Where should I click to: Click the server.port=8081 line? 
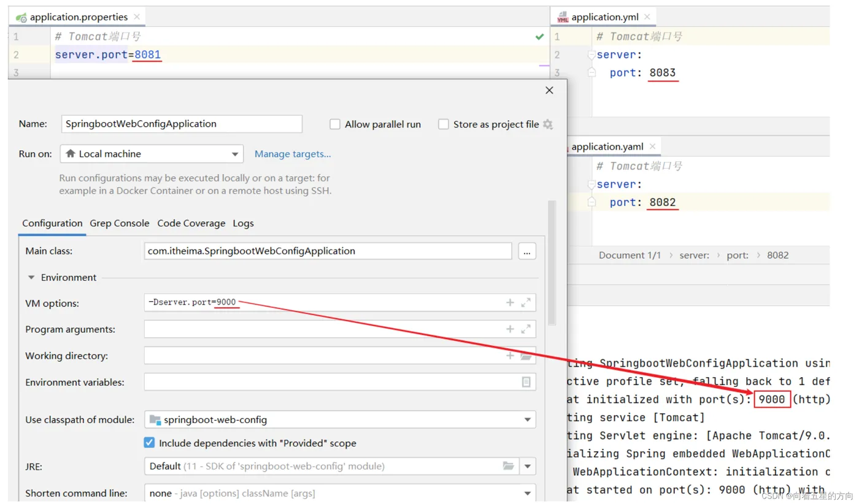(x=108, y=55)
